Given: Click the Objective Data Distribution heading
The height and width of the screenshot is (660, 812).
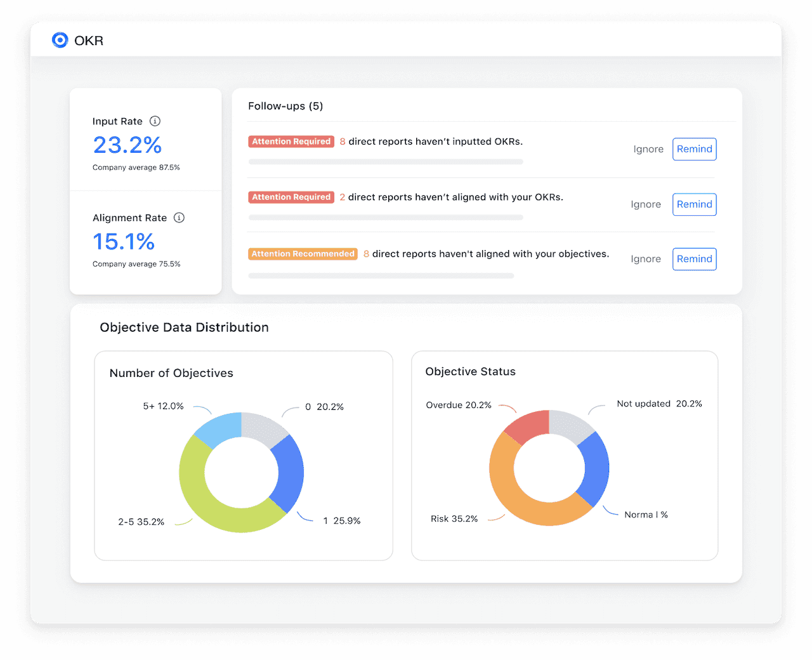Looking at the screenshot, I should (184, 327).
